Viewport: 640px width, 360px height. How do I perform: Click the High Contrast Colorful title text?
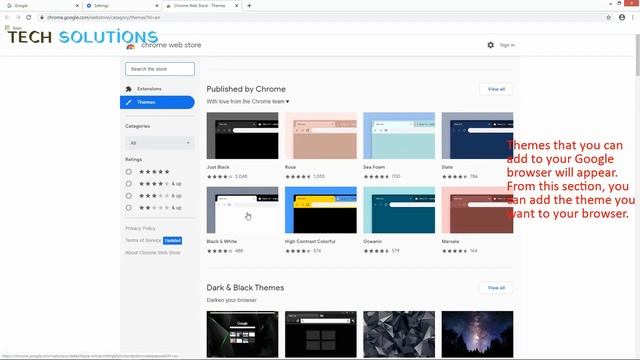click(310, 242)
